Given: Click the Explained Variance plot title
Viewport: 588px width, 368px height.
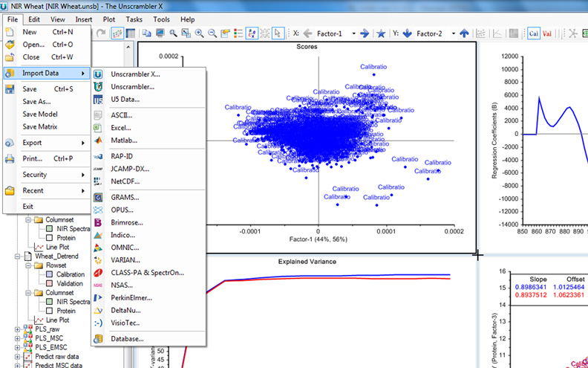Looking at the screenshot, I should (x=307, y=262).
